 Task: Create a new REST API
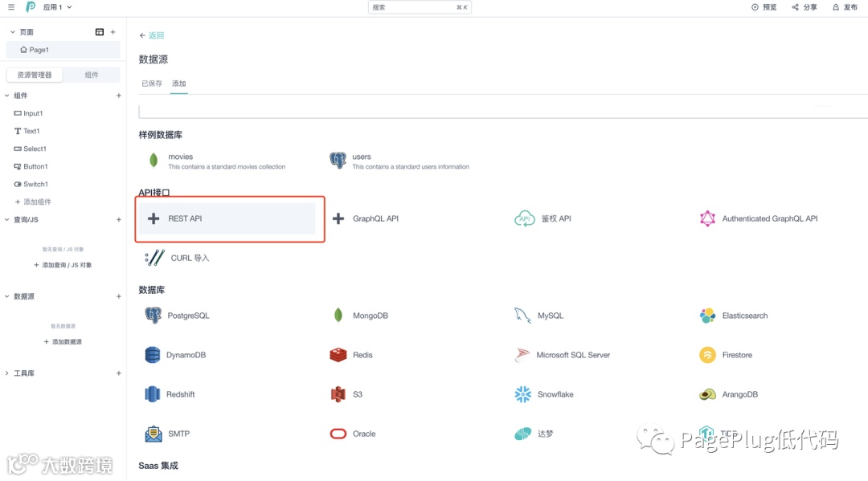227,218
